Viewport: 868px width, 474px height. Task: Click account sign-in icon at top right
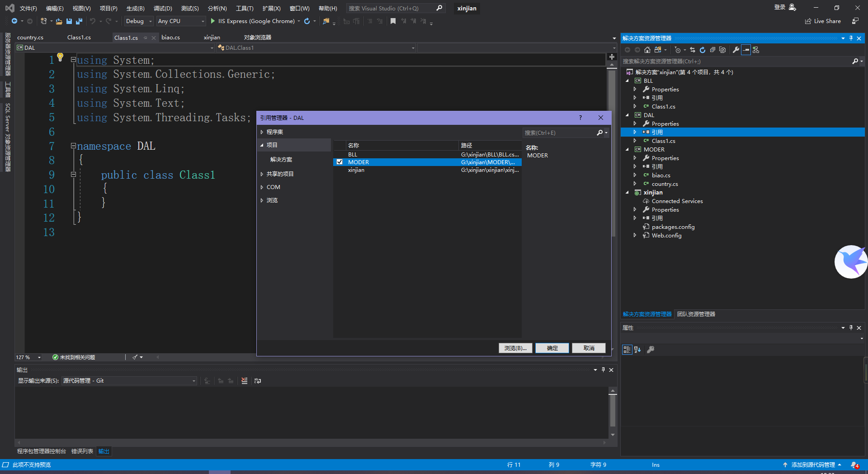793,7
